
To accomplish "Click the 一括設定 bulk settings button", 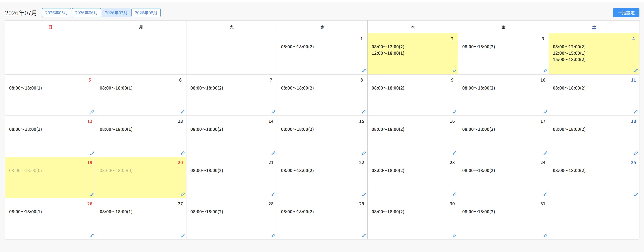I will [x=626, y=13].
